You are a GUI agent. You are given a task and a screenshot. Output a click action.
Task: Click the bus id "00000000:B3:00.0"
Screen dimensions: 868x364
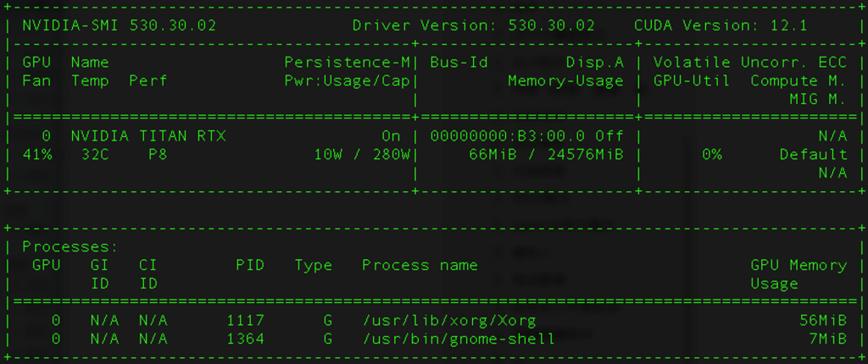pos(508,136)
